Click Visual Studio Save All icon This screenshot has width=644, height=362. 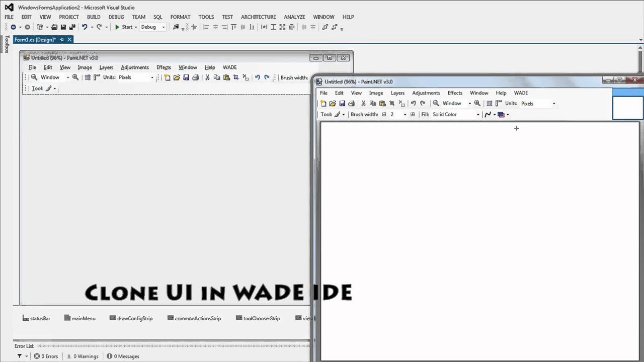[x=72, y=27]
